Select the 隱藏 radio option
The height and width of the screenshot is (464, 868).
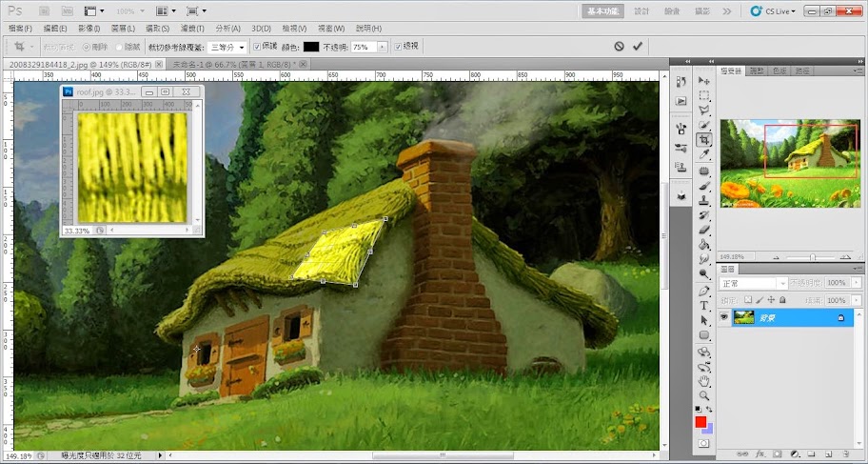pos(119,47)
